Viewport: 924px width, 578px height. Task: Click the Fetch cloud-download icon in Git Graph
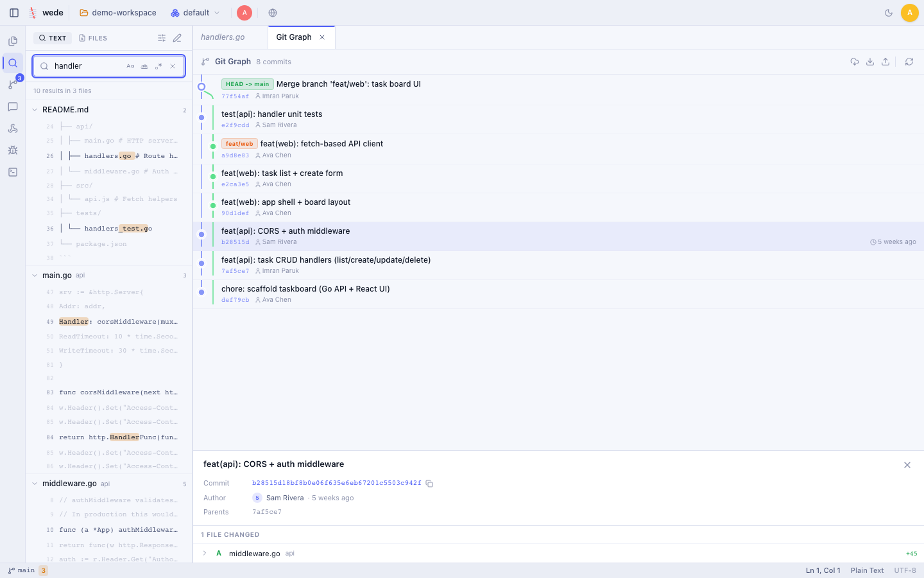pyautogui.click(x=855, y=62)
